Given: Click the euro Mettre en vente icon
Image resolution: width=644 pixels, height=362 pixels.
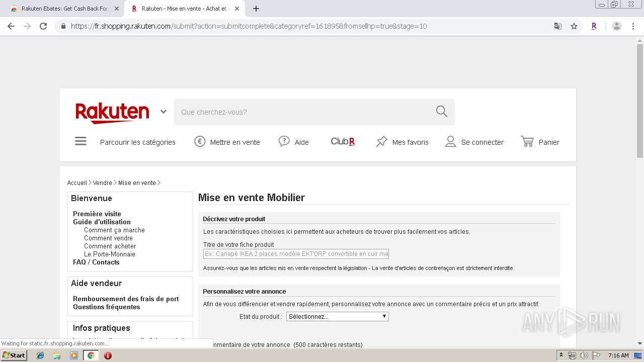Looking at the screenshot, I should click(200, 142).
